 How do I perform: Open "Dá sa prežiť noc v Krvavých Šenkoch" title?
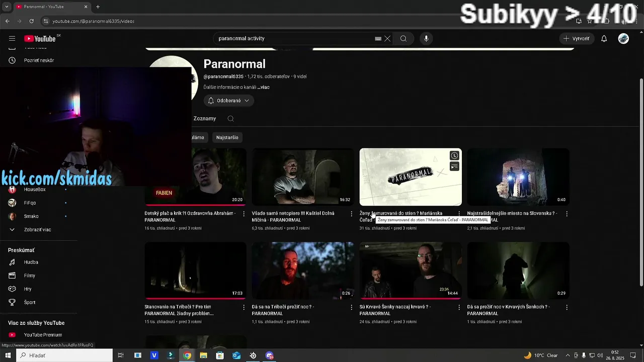click(x=508, y=310)
